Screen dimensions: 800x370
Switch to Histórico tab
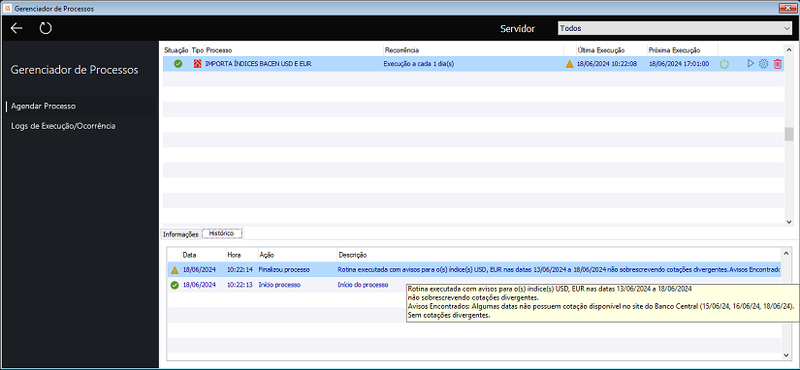coord(221,233)
